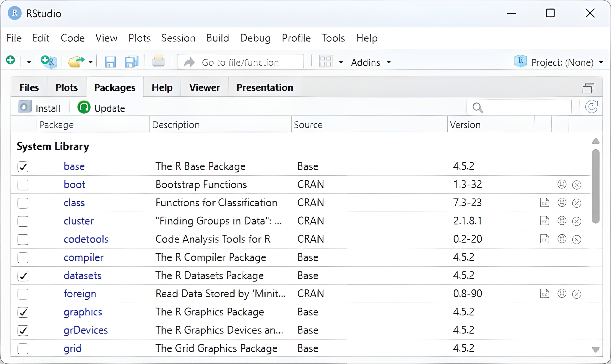Open the Addins dropdown

click(370, 62)
